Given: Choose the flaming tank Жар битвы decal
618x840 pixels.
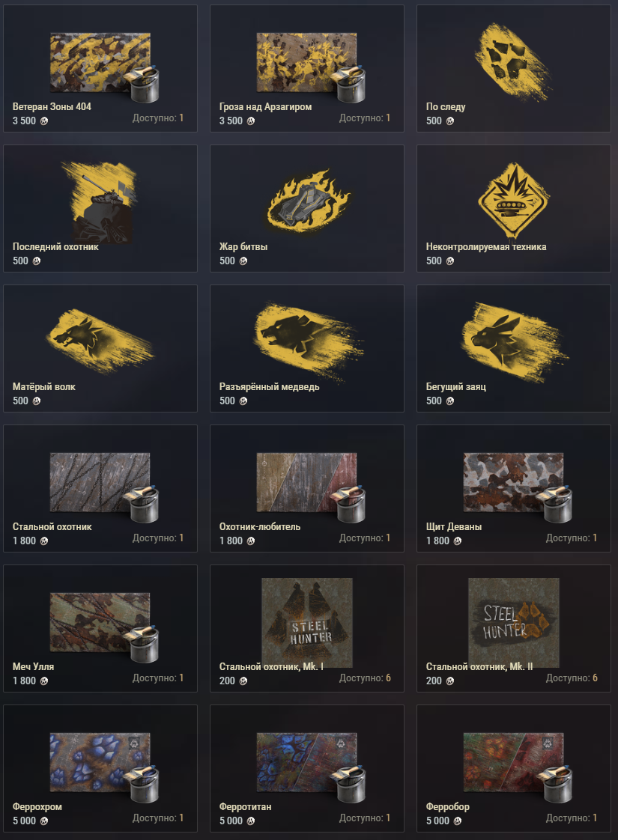Looking at the screenshot, I should tap(307, 201).
